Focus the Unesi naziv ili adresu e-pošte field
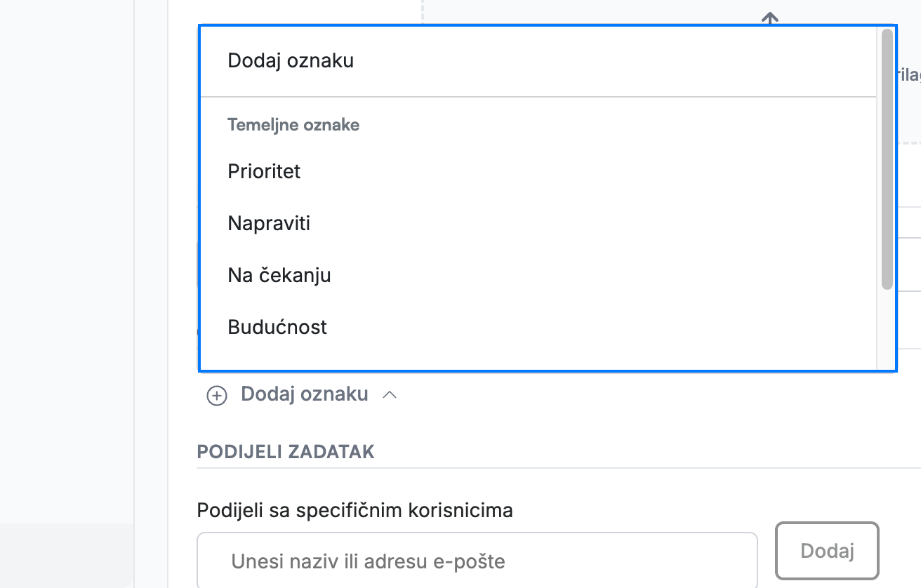 pos(477,561)
